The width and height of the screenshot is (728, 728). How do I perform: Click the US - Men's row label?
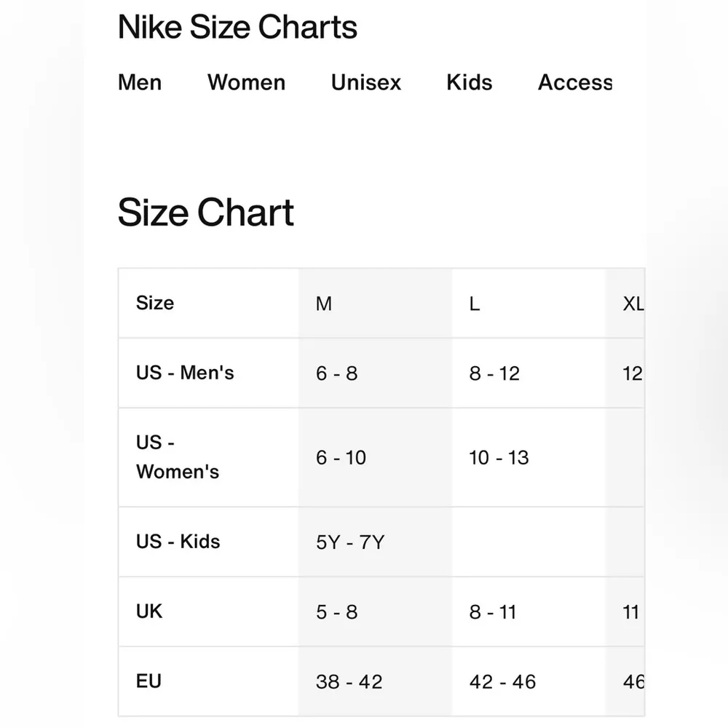coord(184,373)
